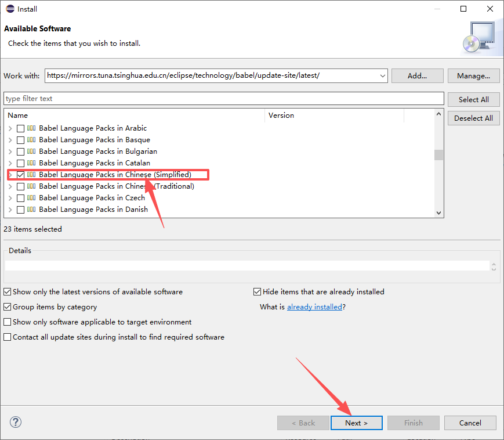Screen dimensions: 504x440
Task: Select Babel Language Packs in Arabic row
Action: click(93, 128)
